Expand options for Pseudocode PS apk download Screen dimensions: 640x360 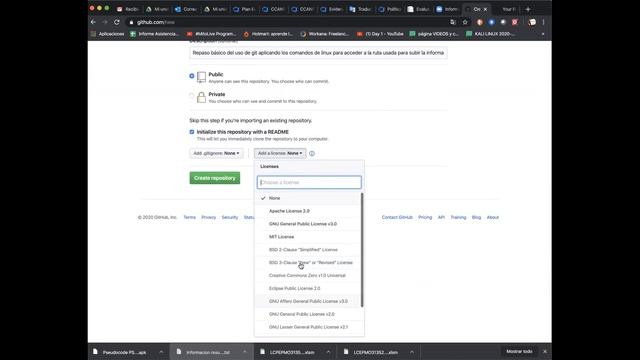coord(161,352)
